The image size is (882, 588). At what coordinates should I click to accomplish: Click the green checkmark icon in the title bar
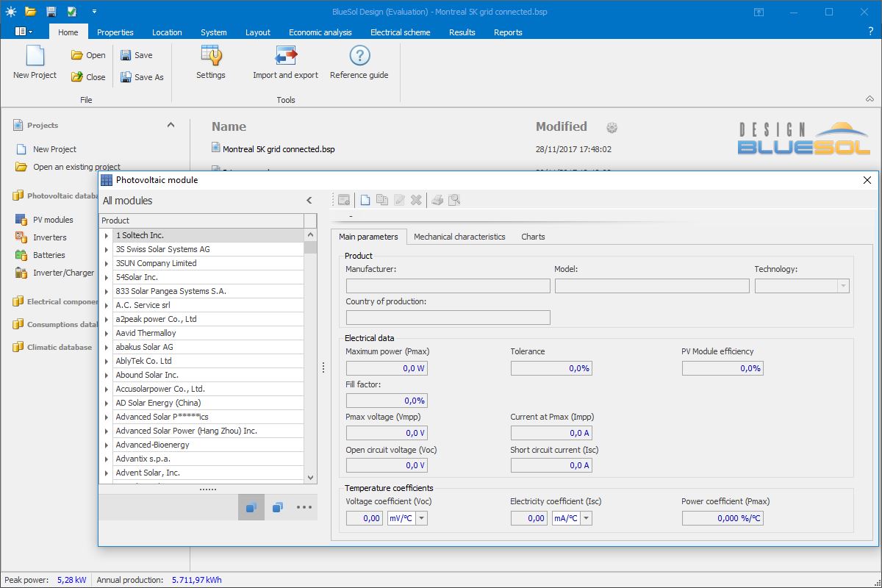tap(72, 12)
